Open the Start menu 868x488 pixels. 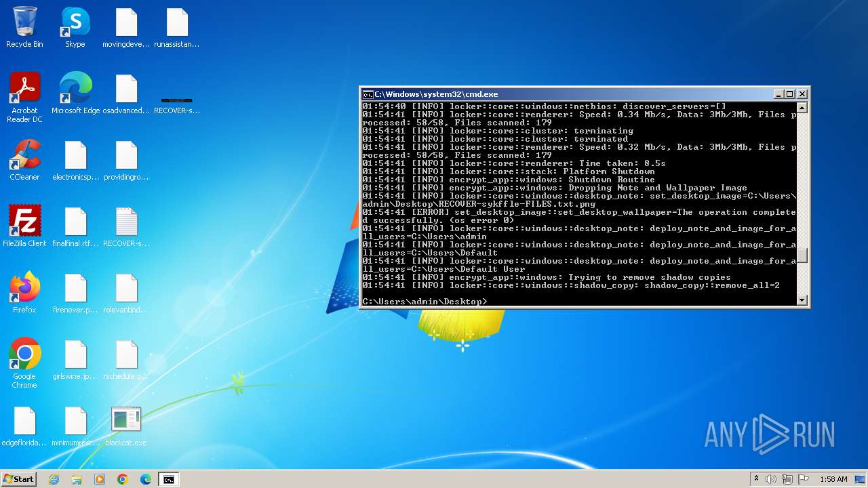(19, 479)
